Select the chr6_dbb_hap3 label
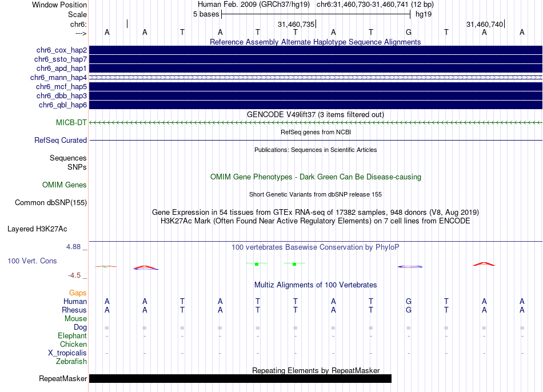The height and width of the screenshot is (392, 543). (x=62, y=95)
